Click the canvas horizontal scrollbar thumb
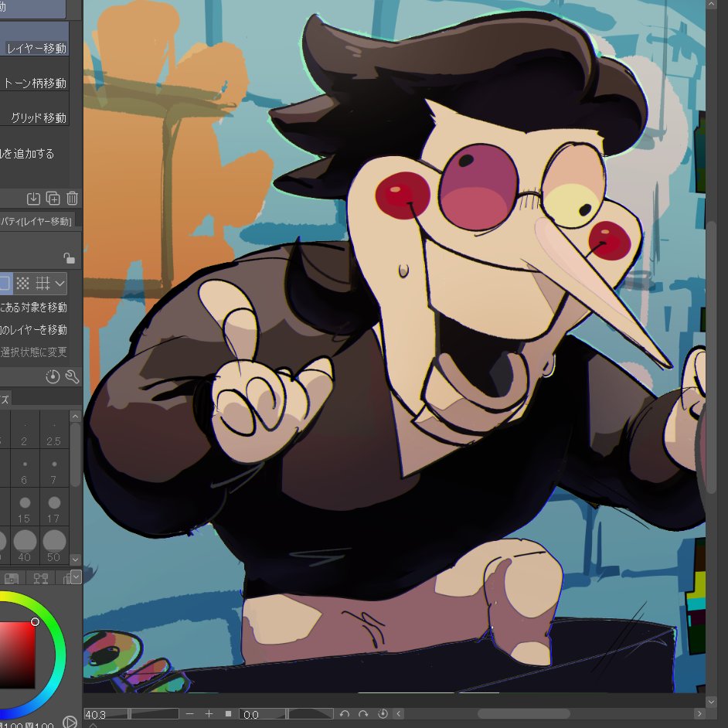 (x=524, y=713)
